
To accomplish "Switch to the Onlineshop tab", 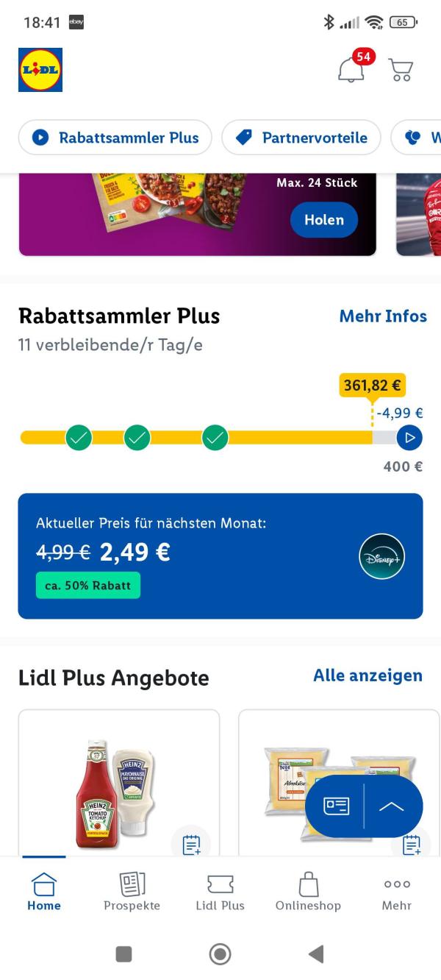I will [x=308, y=892].
